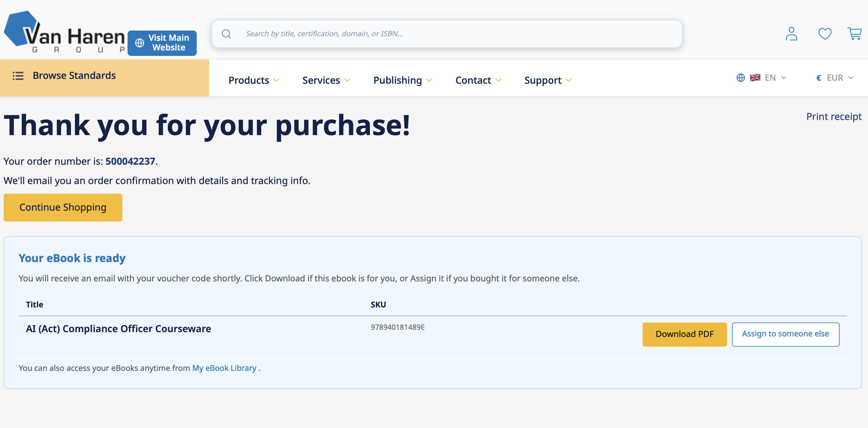
Task: Focus the search by title field
Action: pos(447,34)
